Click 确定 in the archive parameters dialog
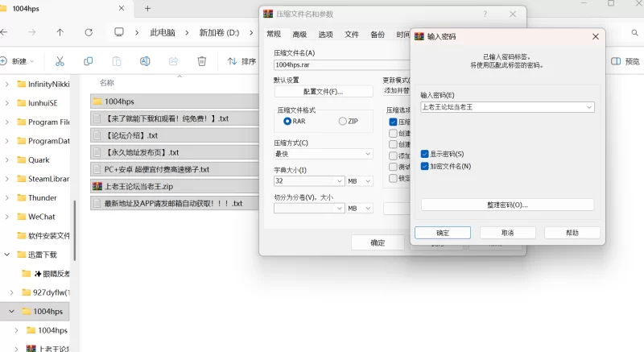This screenshot has height=352, width=644. point(378,242)
